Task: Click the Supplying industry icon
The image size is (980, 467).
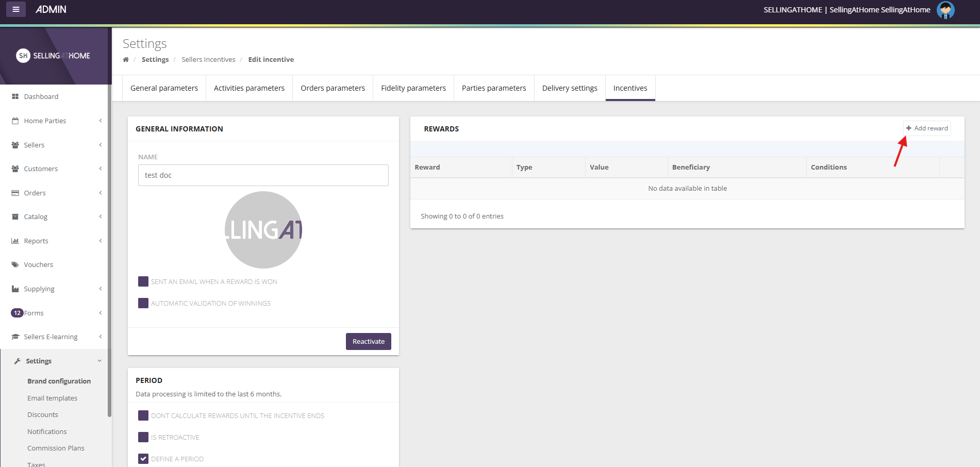Action: (x=15, y=289)
